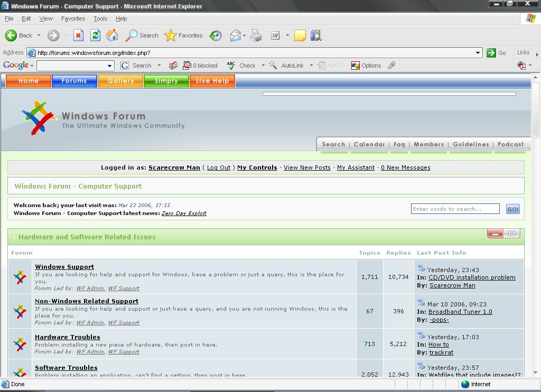Stop page loading with red X icon
Viewport: 541px width, 392px height.
point(78,35)
